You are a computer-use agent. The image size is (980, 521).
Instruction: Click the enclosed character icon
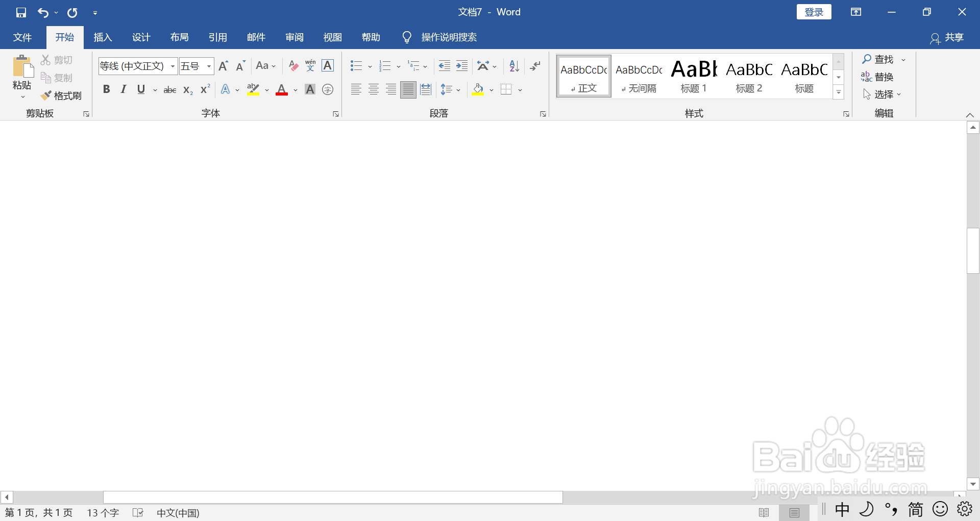pyautogui.click(x=328, y=90)
